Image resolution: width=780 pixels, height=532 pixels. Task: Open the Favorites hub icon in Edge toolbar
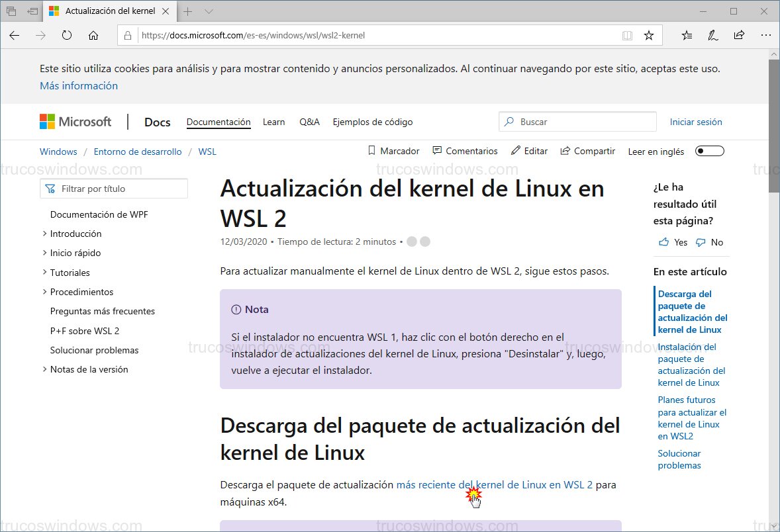(x=687, y=34)
